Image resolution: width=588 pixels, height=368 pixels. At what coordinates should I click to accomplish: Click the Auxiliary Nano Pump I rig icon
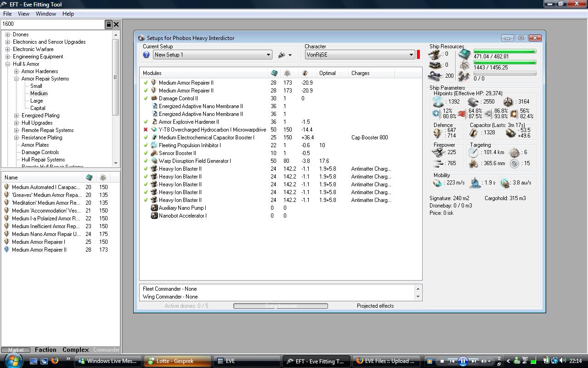(x=154, y=208)
